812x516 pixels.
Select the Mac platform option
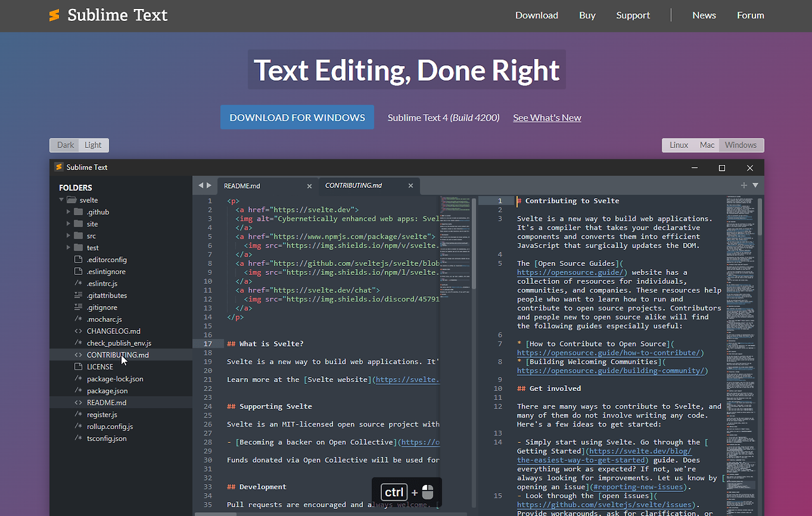pyautogui.click(x=707, y=145)
